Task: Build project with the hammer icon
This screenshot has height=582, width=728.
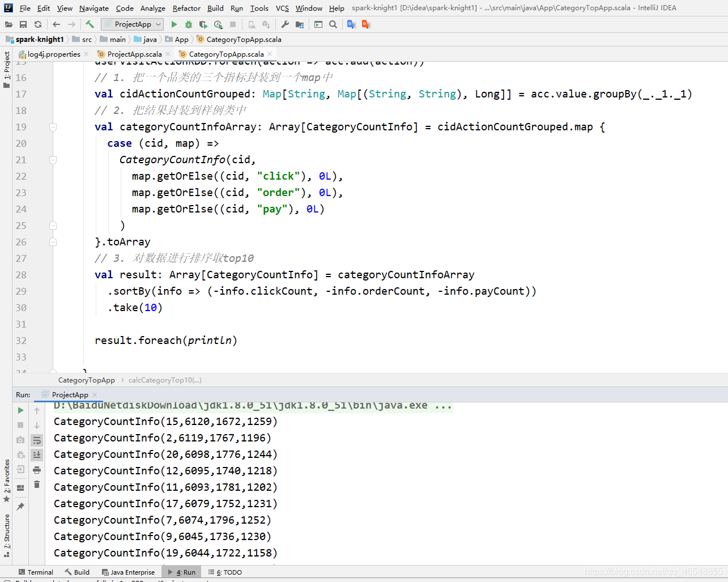Action: (x=90, y=24)
